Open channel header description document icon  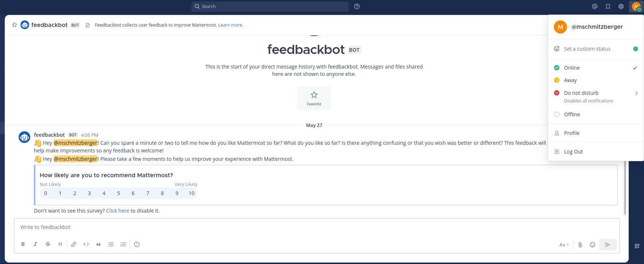[88, 25]
